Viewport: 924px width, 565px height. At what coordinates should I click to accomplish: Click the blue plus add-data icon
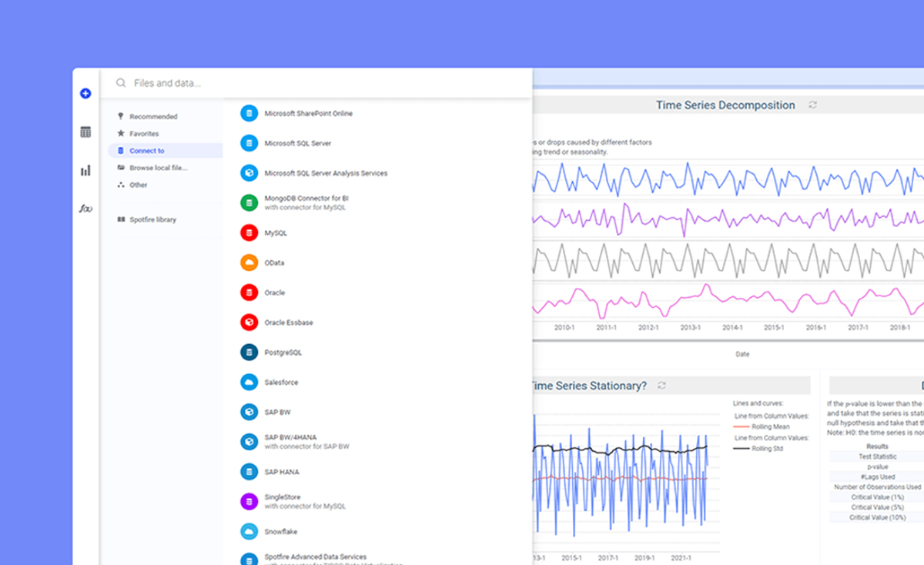85,93
